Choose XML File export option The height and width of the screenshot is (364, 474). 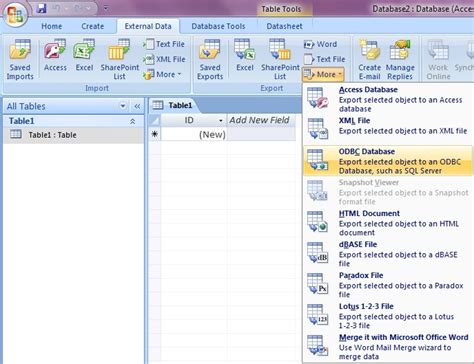point(388,128)
